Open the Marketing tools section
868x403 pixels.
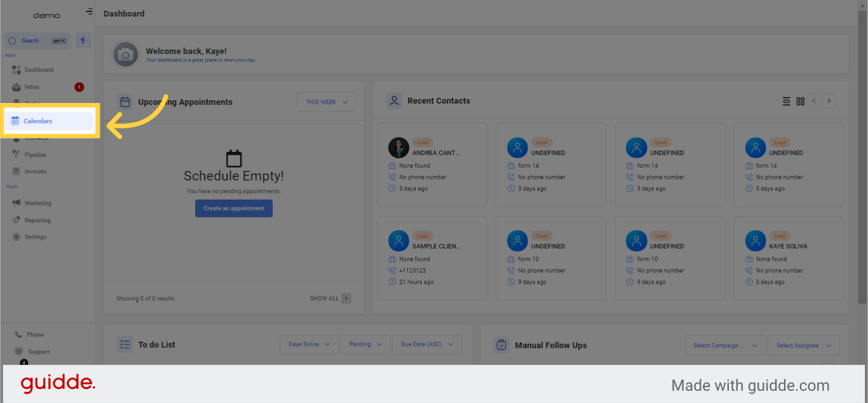pos(39,202)
